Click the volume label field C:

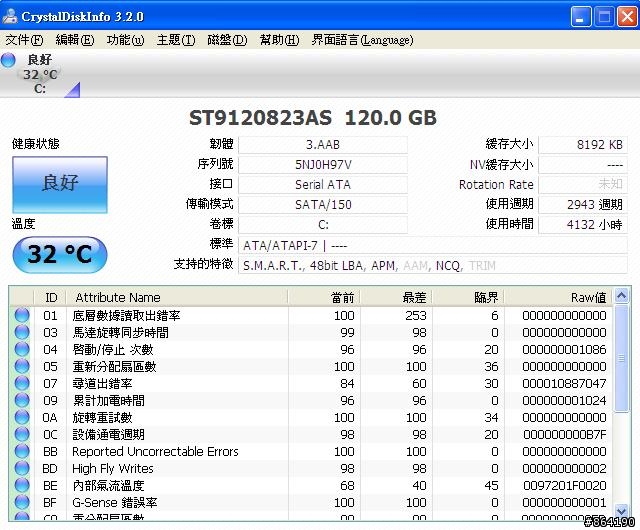323,225
